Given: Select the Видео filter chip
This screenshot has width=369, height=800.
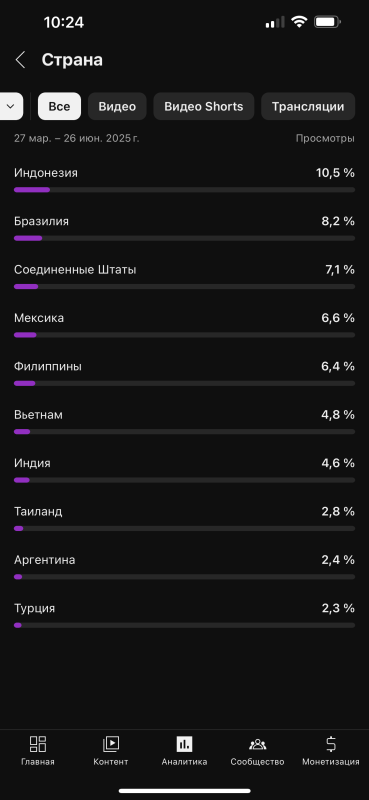Looking at the screenshot, I should click(x=117, y=106).
